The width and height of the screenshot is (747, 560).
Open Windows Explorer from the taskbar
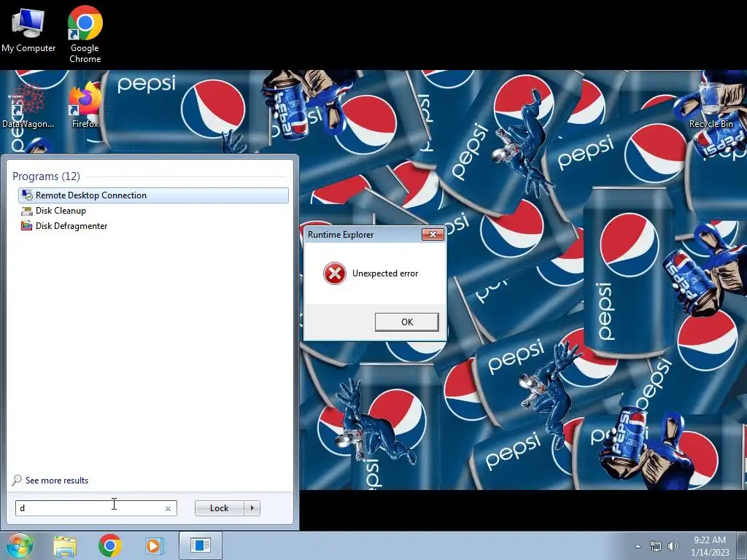(x=65, y=545)
